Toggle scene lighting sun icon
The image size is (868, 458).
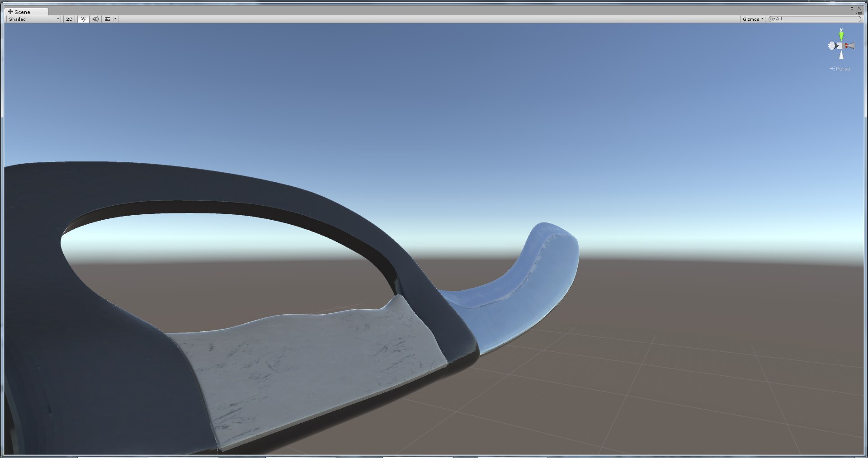[x=83, y=19]
